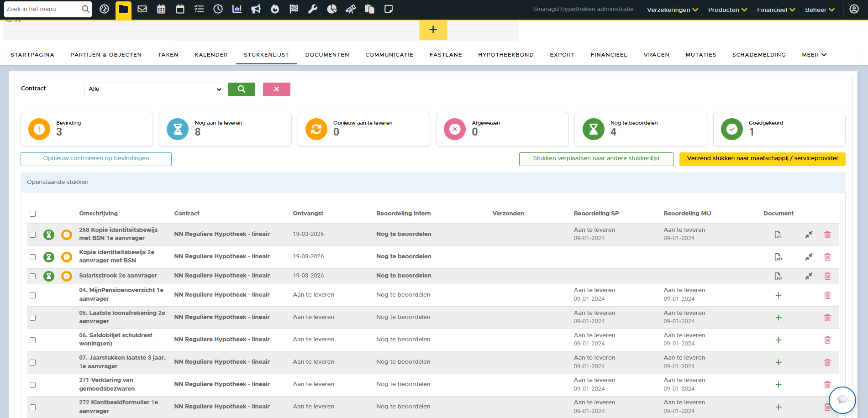
Task: Open the Contract dropdown showing Alle
Action: point(153,89)
